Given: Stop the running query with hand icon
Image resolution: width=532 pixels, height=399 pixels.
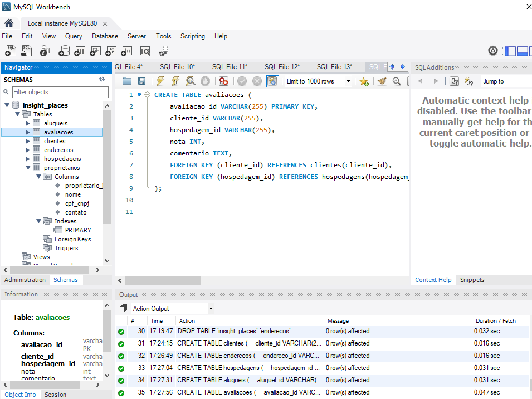Looking at the screenshot, I should (205, 81).
